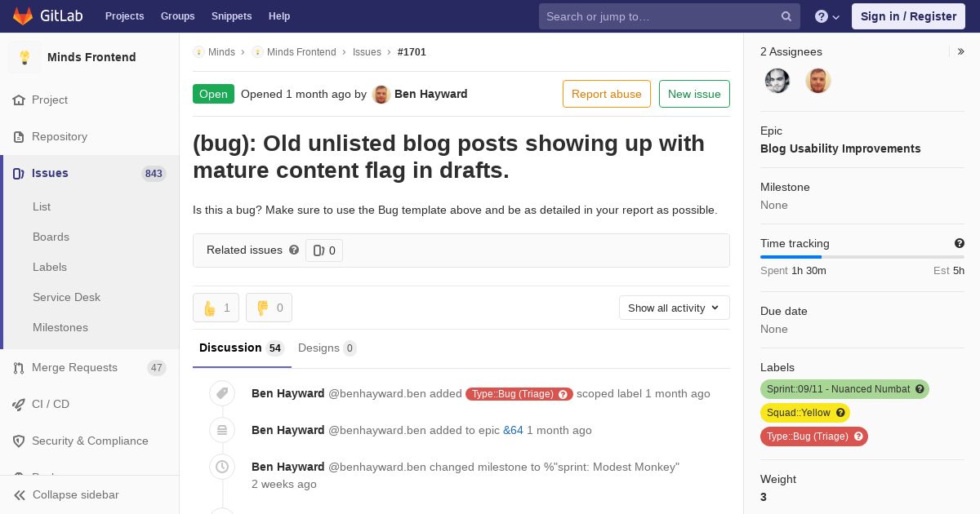Switch to the Discussion tab
980x514 pixels.
[x=242, y=348]
